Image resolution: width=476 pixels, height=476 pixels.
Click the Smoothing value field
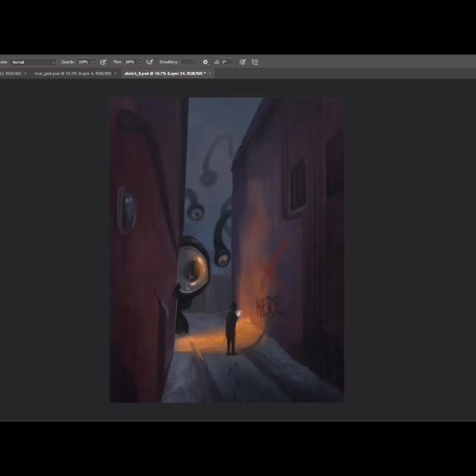tap(189, 62)
